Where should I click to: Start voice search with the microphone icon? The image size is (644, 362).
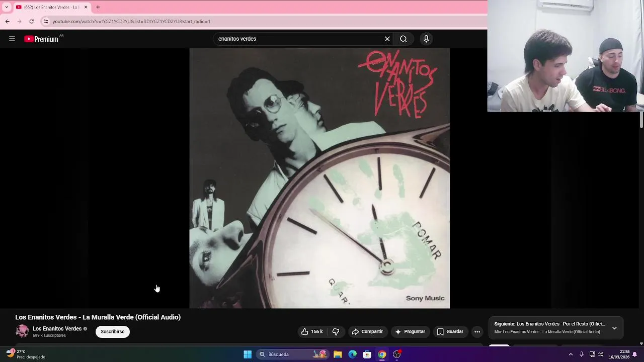426,39
